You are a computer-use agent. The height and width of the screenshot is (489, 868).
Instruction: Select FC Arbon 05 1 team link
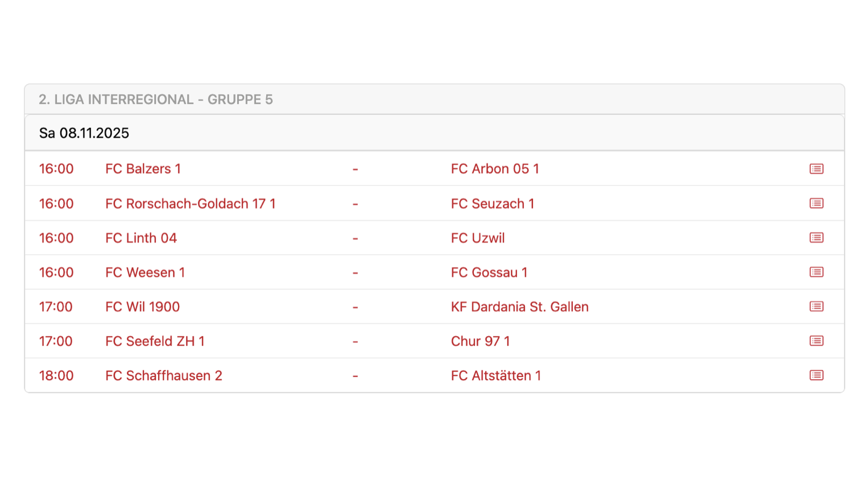click(x=494, y=169)
